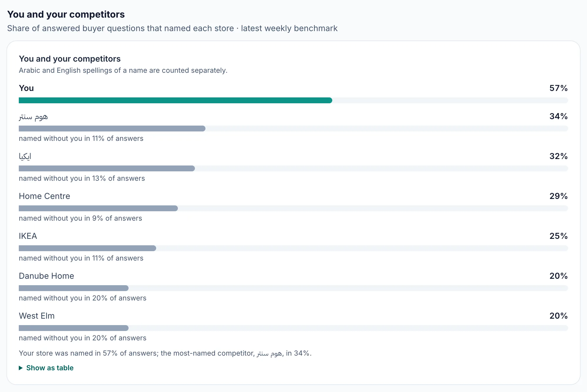
Task: Click 'named without you in 13% of answers'
Action: tap(82, 178)
